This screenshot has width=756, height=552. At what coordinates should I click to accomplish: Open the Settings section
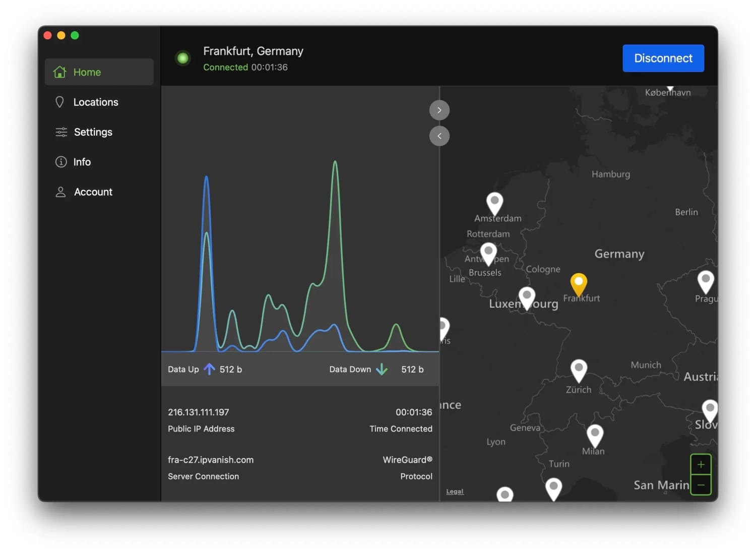click(93, 132)
